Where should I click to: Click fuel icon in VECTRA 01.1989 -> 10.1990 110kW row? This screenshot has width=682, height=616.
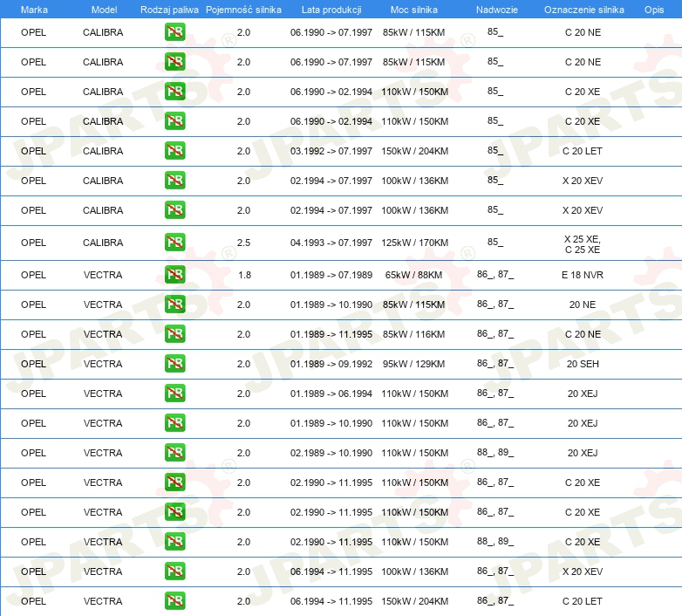click(x=174, y=422)
